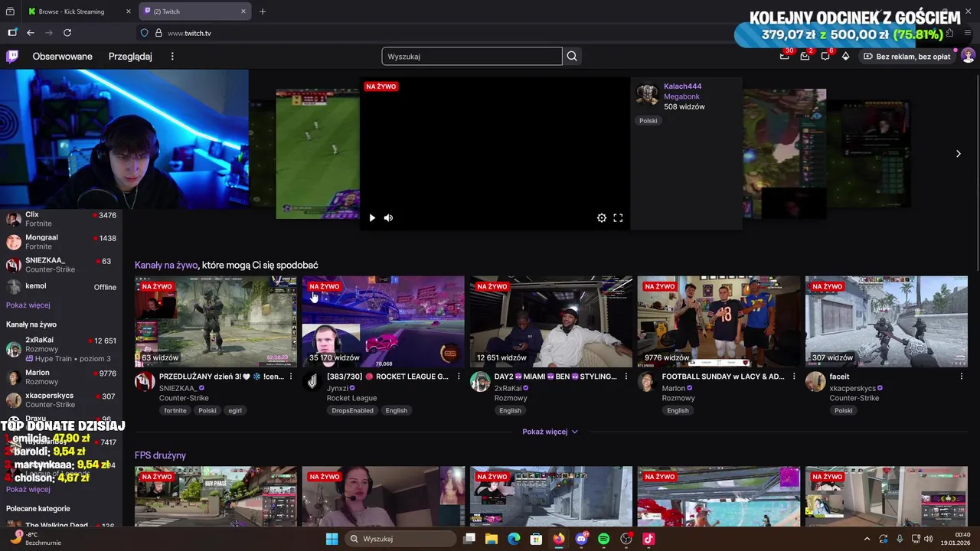
Task: Show more followed channels under kemol
Action: [28, 305]
